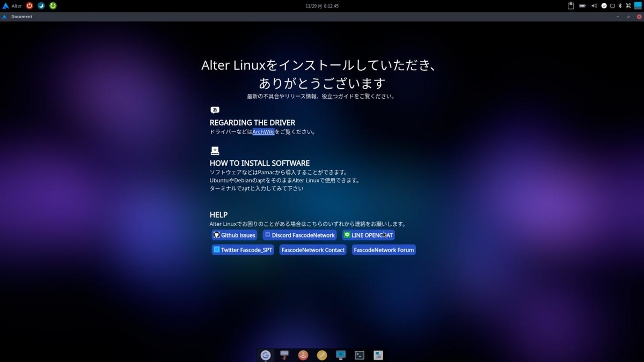
Task: Click the red power icon in top panel
Action: coord(30,6)
